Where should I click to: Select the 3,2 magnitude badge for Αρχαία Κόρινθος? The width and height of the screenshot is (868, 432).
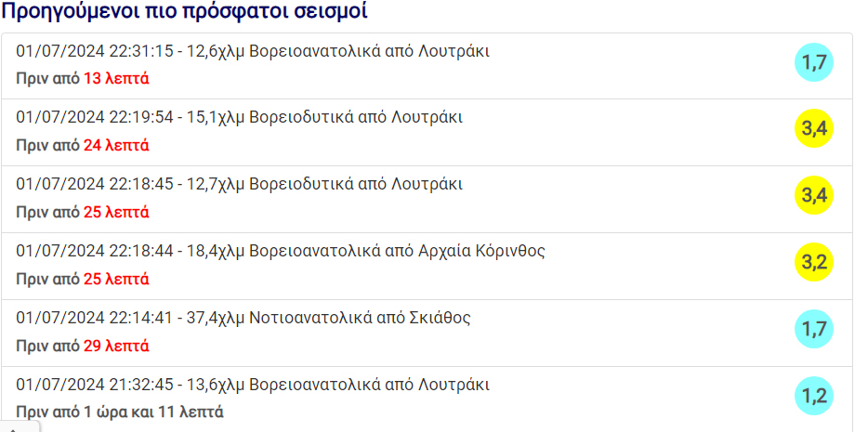pyautogui.click(x=814, y=262)
